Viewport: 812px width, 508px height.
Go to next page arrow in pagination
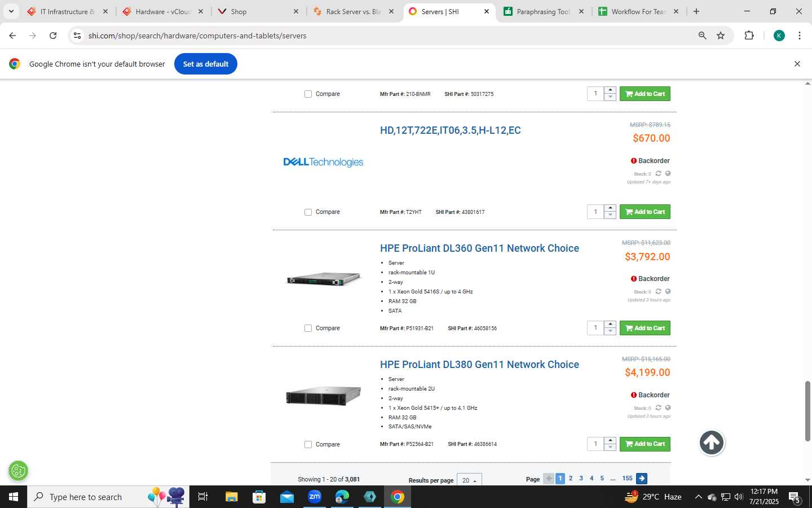(x=642, y=479)
